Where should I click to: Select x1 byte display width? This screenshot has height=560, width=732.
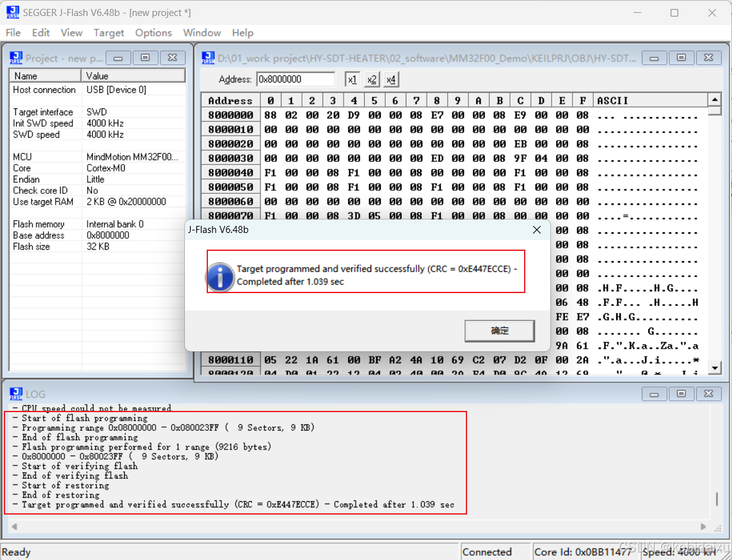click(353, 79)
